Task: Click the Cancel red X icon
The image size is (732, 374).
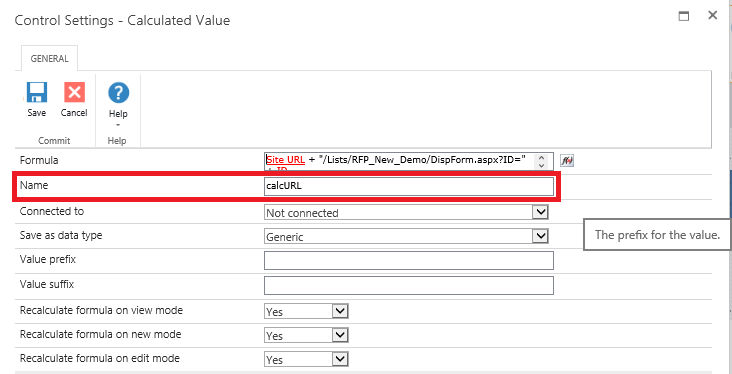Action: [74, 92]
